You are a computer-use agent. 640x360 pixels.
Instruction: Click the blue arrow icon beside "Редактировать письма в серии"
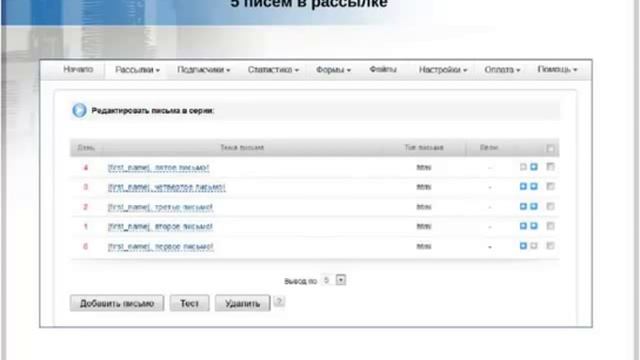click(79, 110)
